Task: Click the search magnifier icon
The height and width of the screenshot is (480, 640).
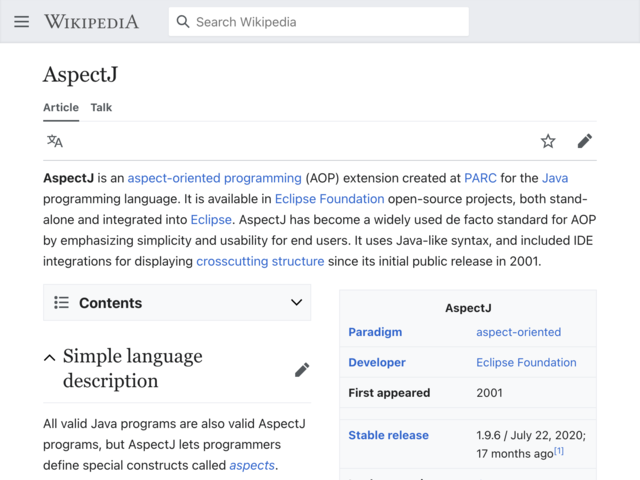Action: pos(182,22)
